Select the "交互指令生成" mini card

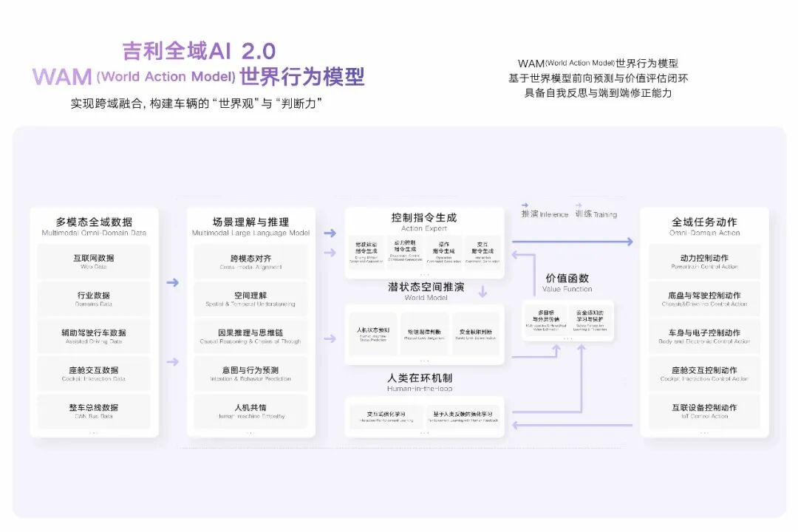click(482, 252)
